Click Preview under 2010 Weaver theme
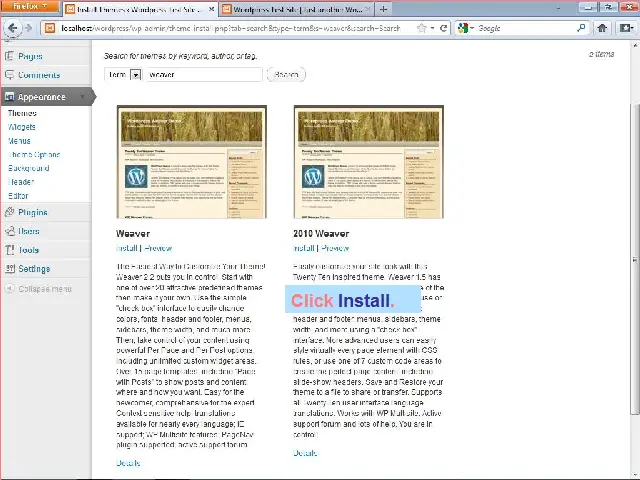640x480 pixels. [335, 248]
